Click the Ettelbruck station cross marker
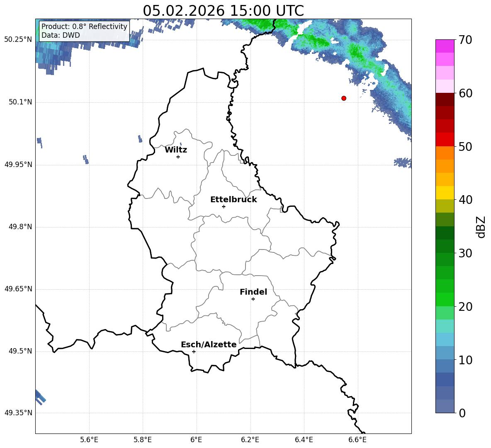 [224, 206]
